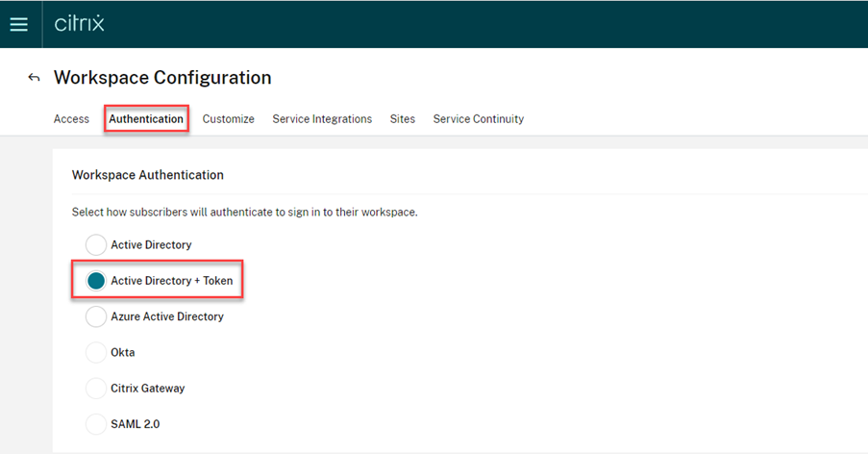
Task: Switch to the Customize tab
Action: click(x=228, y=119)
